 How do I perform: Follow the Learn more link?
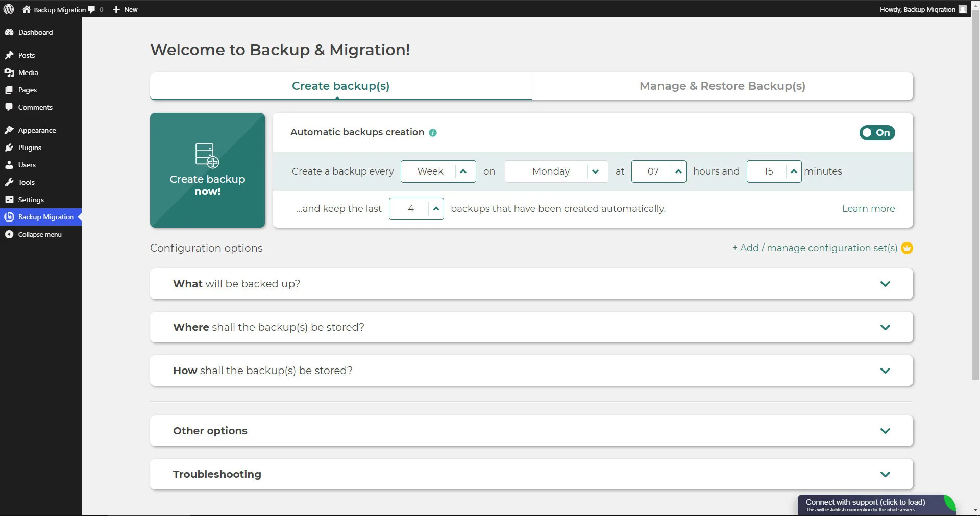coord(868,209)
